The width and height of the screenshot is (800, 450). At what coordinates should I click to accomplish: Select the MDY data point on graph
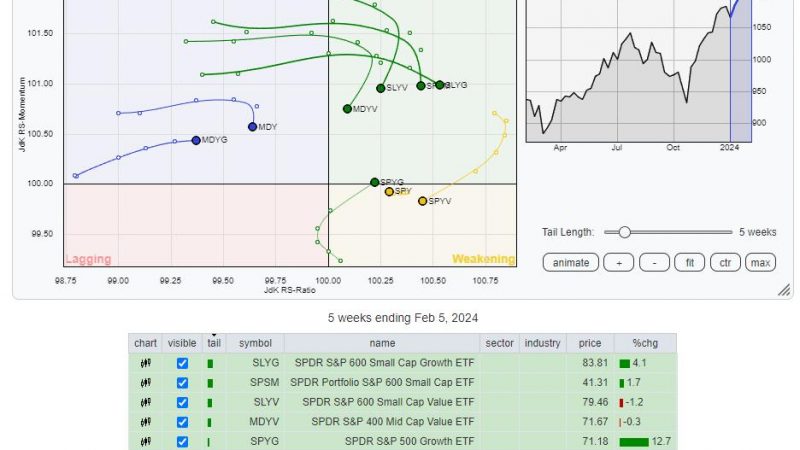pyautogui.click(x=253, y=127)
